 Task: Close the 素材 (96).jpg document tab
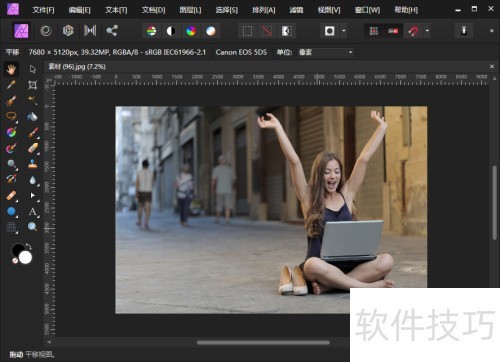(492, 67)
